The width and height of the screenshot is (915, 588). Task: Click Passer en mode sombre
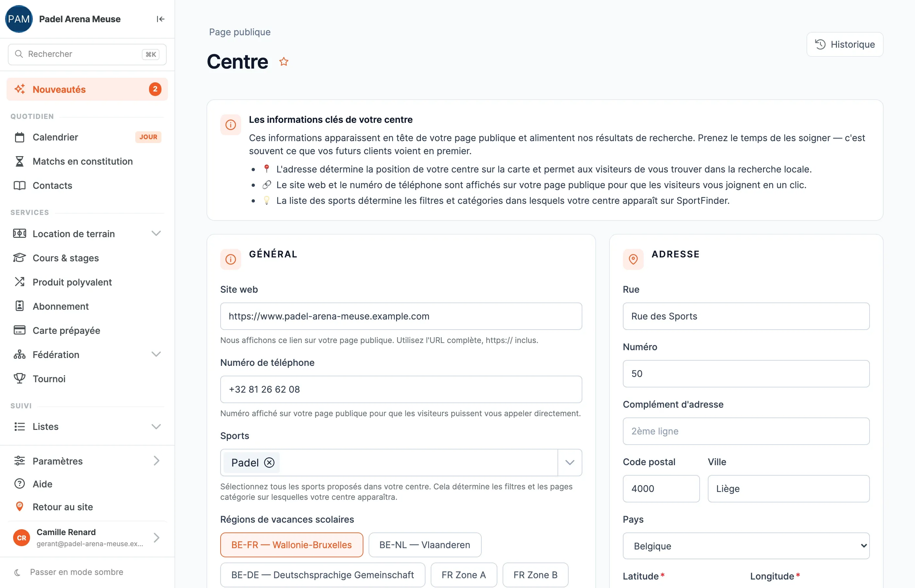coord(76,572)
